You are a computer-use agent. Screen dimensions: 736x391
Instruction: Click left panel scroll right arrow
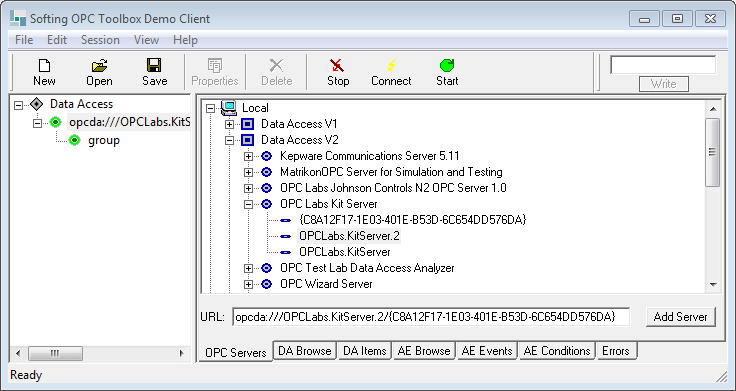point(182,353)
